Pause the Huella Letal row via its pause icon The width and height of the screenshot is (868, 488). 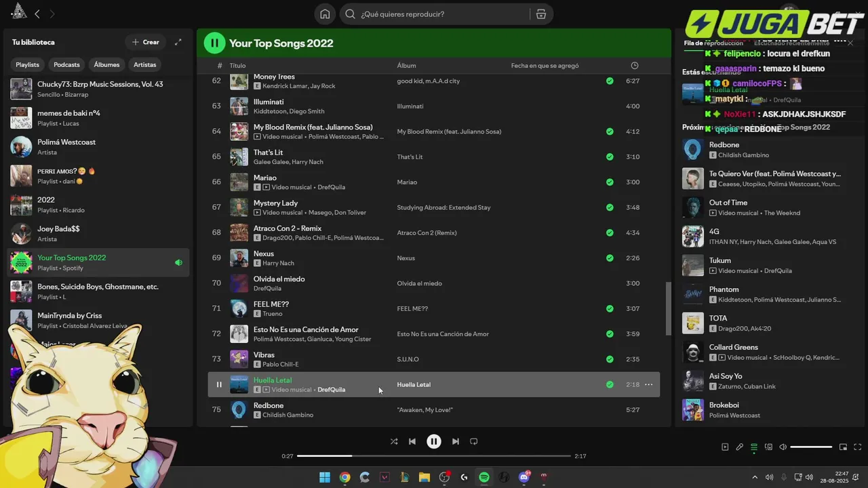(219, 384)
